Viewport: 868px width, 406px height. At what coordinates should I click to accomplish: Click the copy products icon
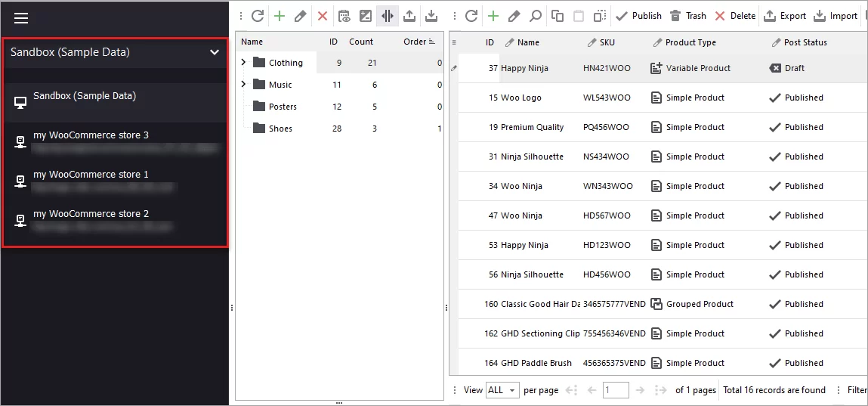coord(558,16)
